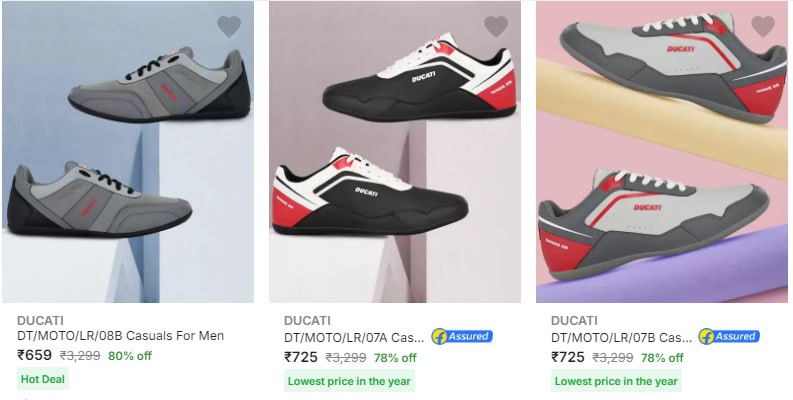Click DUCATI brand name above 07A listing

pos(307,320)
